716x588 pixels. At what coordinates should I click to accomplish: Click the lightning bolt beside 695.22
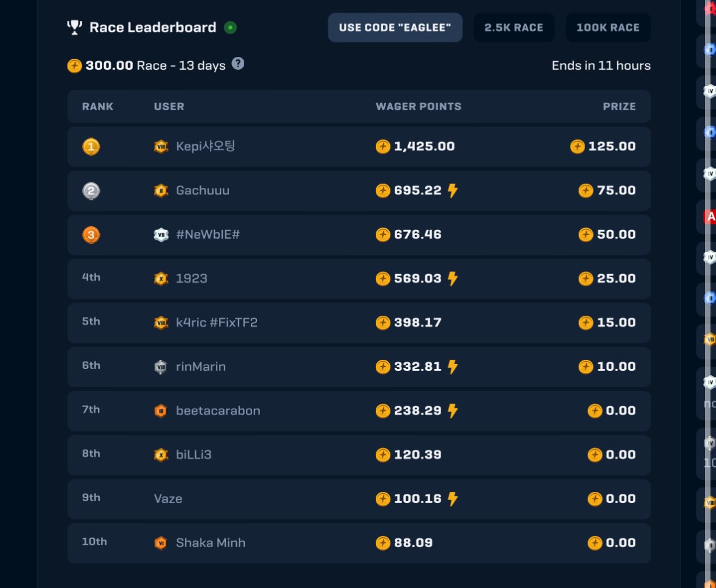click(x=452, y=190)
